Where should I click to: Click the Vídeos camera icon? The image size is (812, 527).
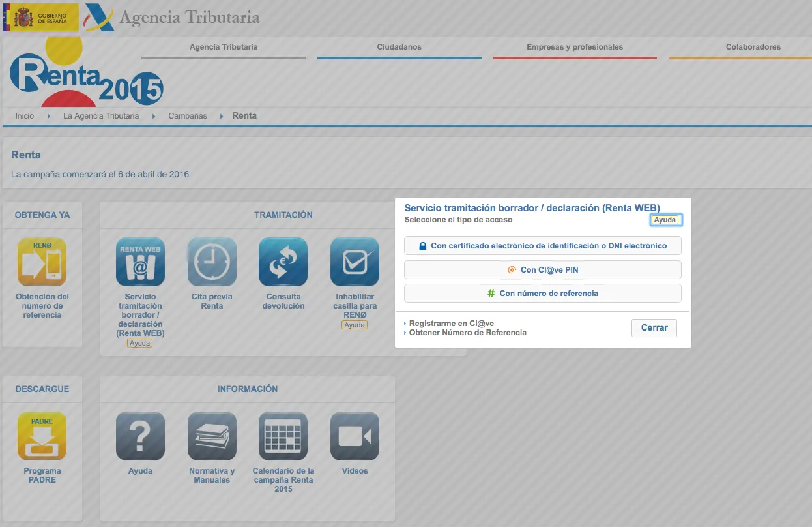(355, 436)
